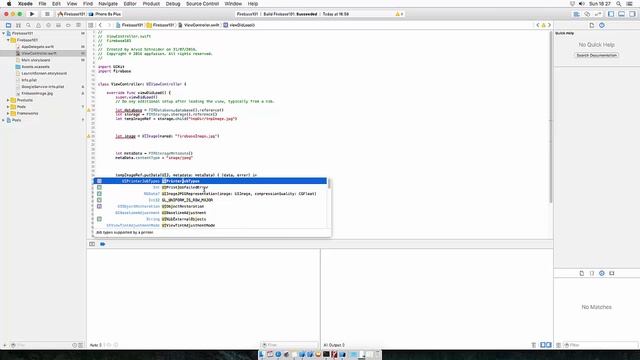Show the Quick Help inspector

coord(602,25)
